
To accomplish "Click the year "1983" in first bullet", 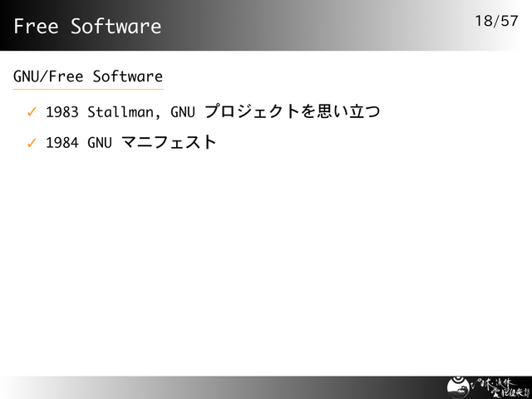I will [x=62, y=111].
